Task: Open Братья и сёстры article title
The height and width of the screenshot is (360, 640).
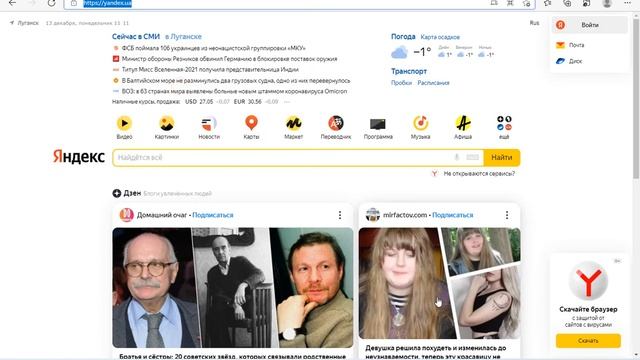Action: coord(232,356)
